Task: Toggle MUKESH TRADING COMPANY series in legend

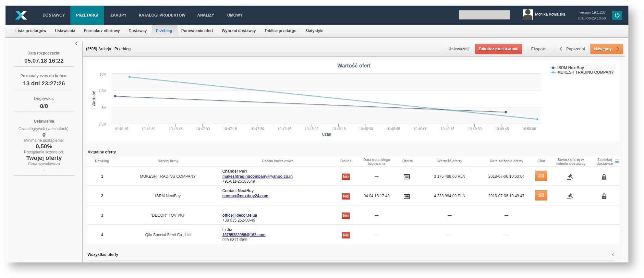Action: tap(585, 72)
